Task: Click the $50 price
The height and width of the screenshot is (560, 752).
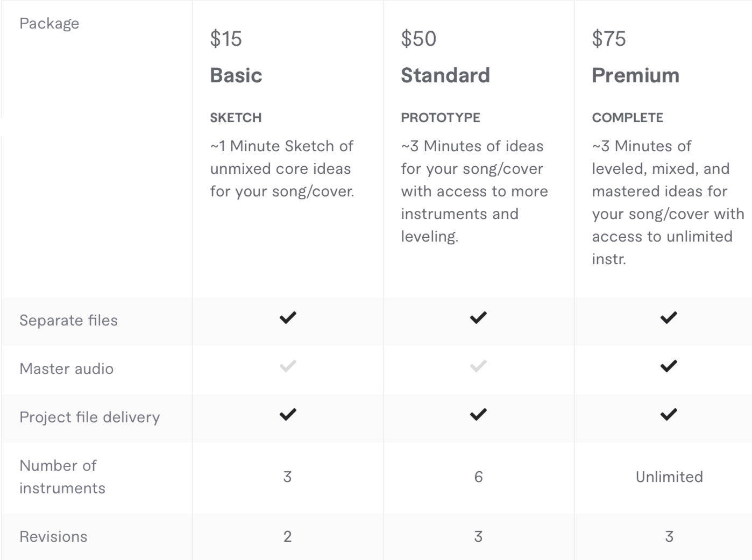Action: coord(418,39)
